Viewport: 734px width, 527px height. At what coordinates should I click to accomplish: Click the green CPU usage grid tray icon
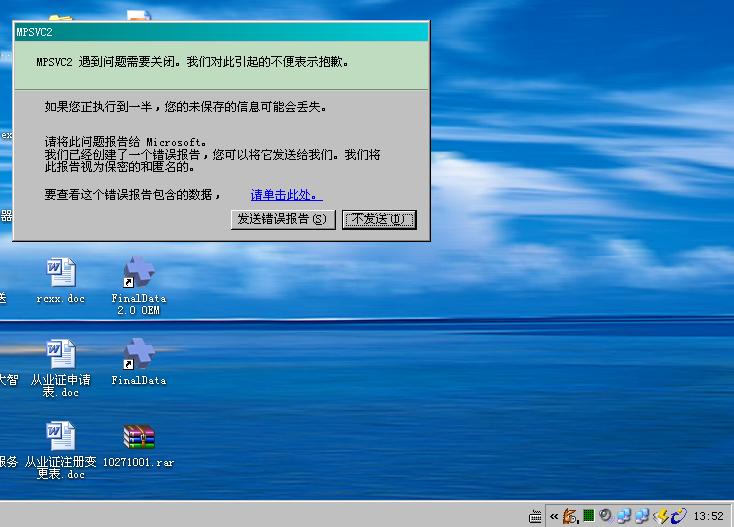(x=588, y=516)
